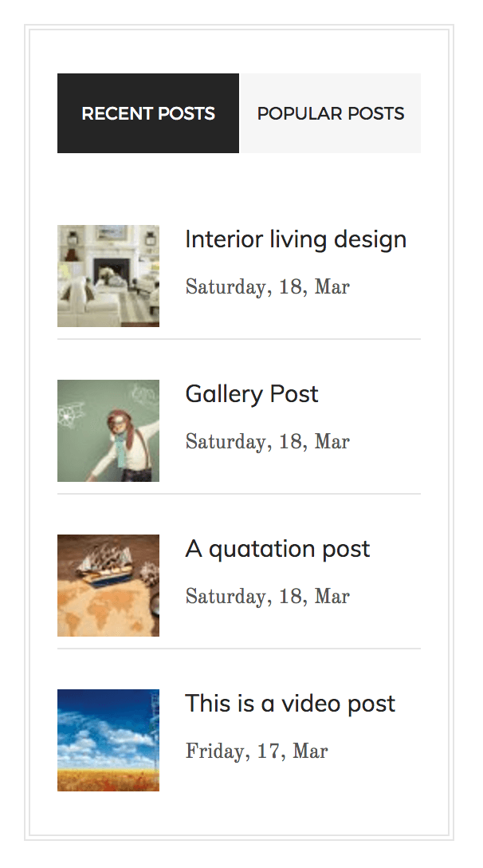This screenshot has width=483, height=868.
Task: Open the Popular Posts tab
Action: (x=330, y=113)
